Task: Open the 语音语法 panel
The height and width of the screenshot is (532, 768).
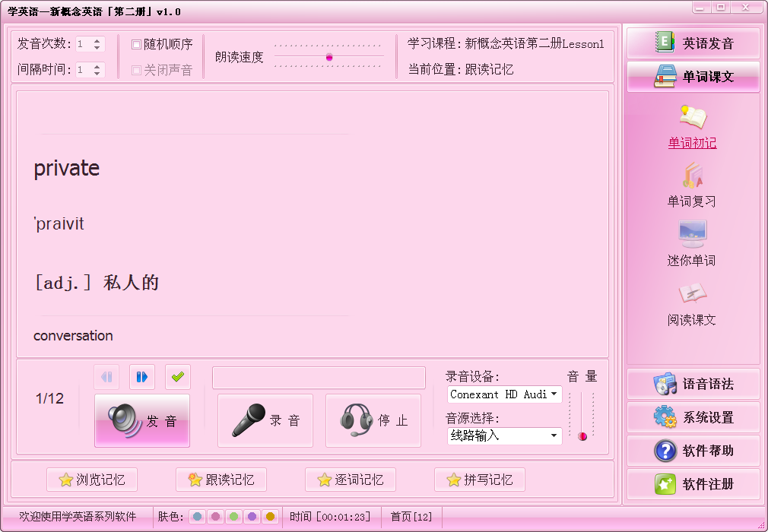Action: (x=693, y=385)
